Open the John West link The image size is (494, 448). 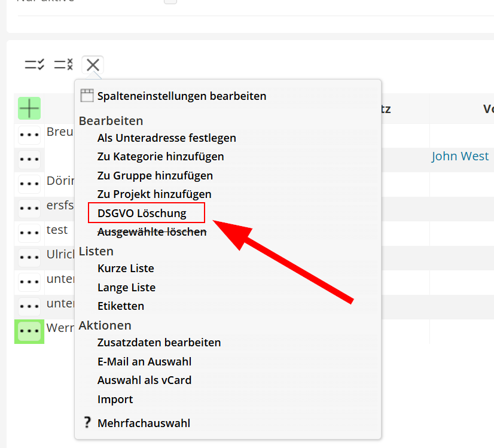click(460, 156)
